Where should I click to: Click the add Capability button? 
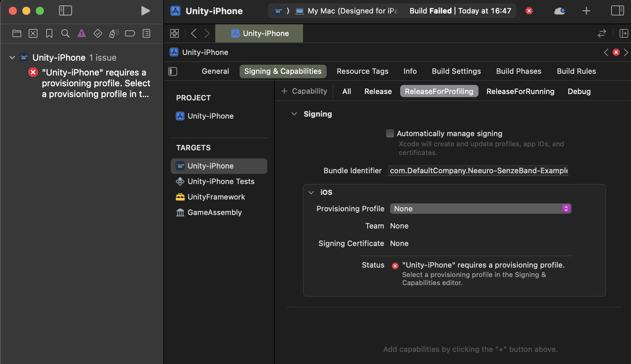click(304, 91)
